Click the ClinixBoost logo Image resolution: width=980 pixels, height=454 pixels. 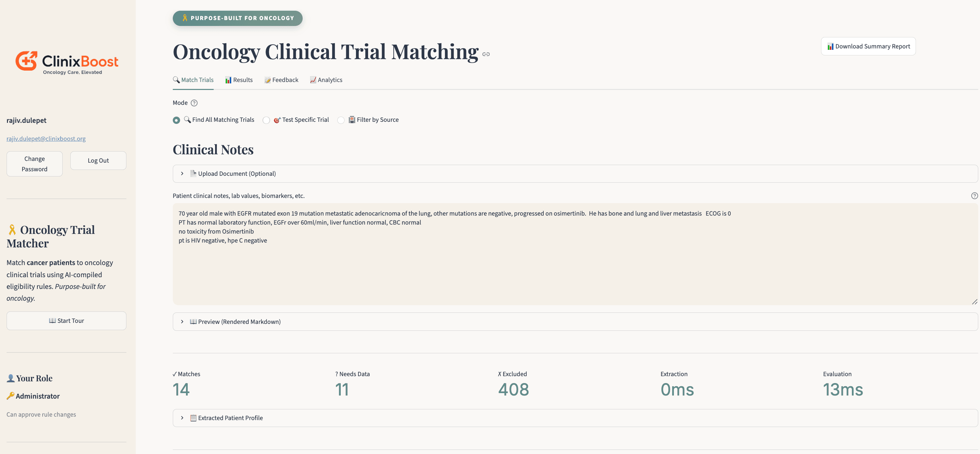pos(66,63)
